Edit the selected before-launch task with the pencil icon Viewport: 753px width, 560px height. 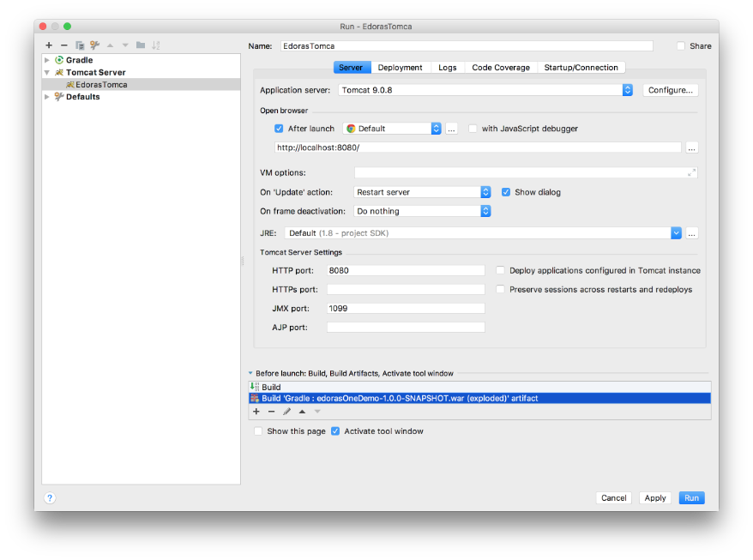coord(286,412)
